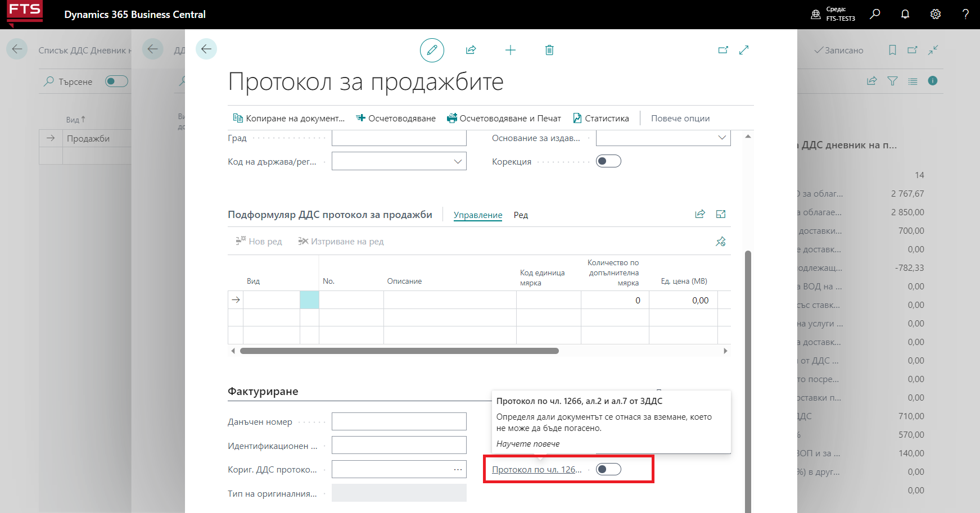Screen dimensions: 980x513
Task: Click Научете повече in tooltip
Action: pyautogui.click(x=528, y=443)
